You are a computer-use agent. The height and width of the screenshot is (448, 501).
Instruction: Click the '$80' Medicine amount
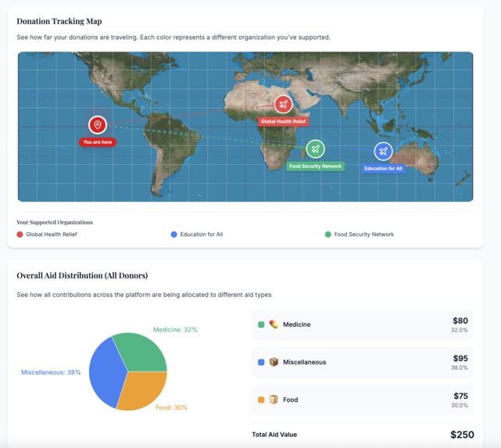click(460, 321)
